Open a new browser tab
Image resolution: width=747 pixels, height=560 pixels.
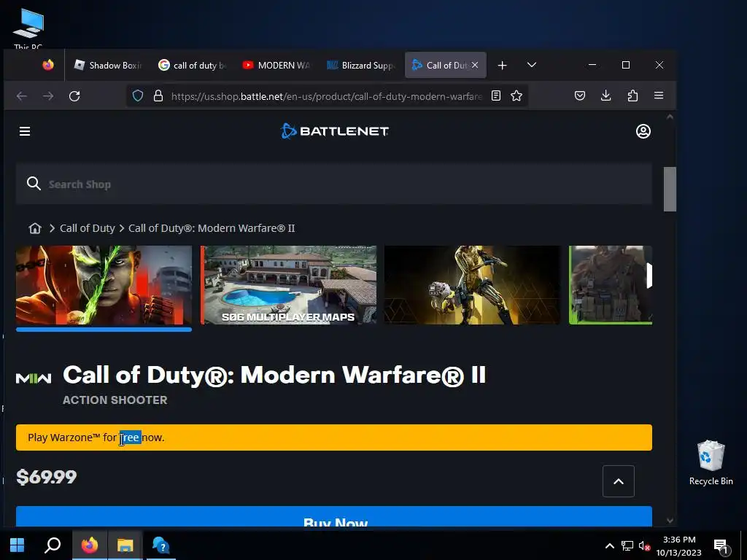point(502,65)
